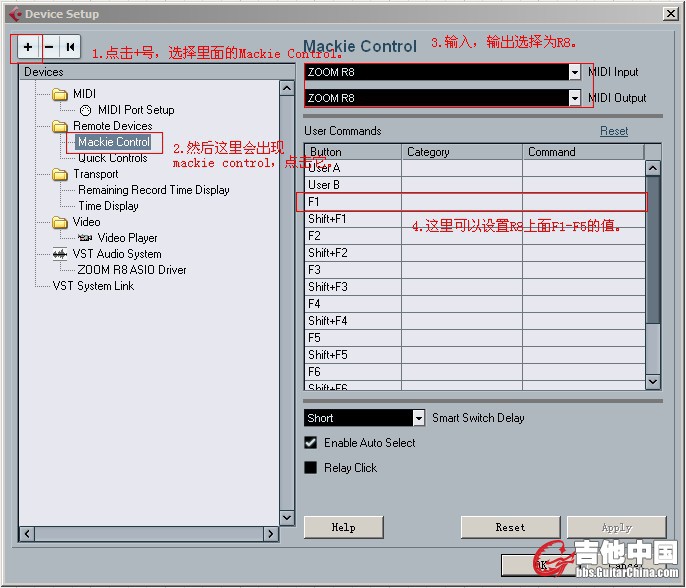Select the VST Audio System icon
The image size is (686, 588).
tap(60, 254)
